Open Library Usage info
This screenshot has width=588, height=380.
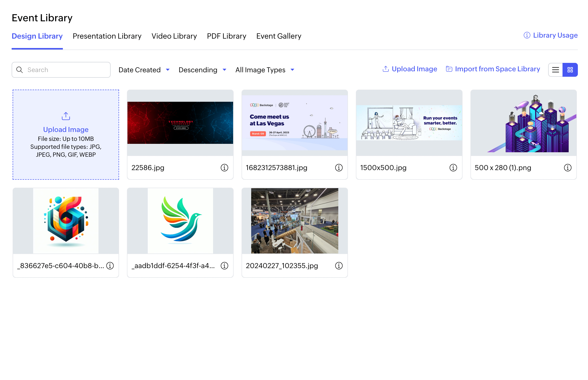(550, 35)
